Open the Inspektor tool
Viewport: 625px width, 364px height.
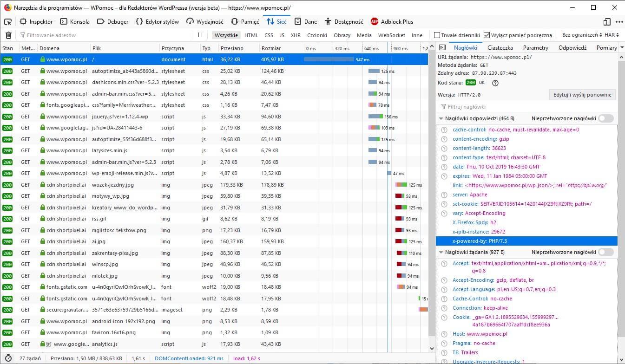(37, 22)
